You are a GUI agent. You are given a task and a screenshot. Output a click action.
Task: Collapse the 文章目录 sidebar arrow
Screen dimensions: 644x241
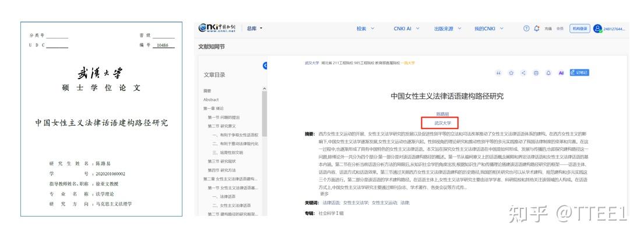pos(265,65)
